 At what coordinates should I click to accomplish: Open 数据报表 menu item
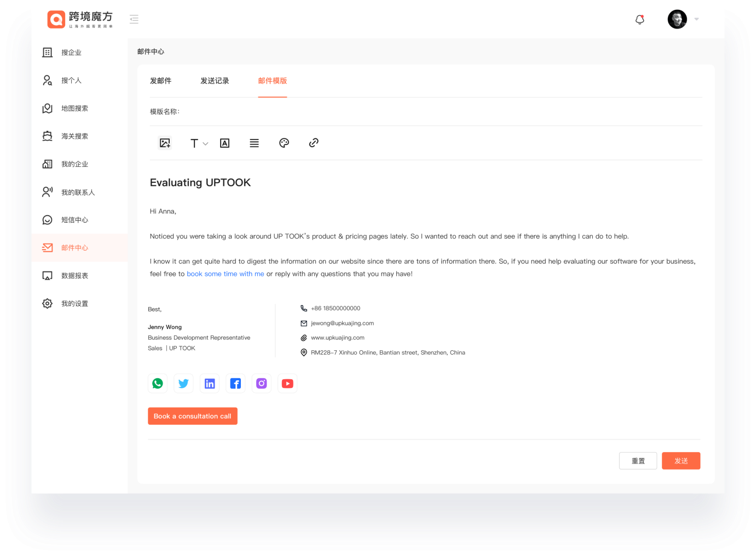click(x=80, y=276)
